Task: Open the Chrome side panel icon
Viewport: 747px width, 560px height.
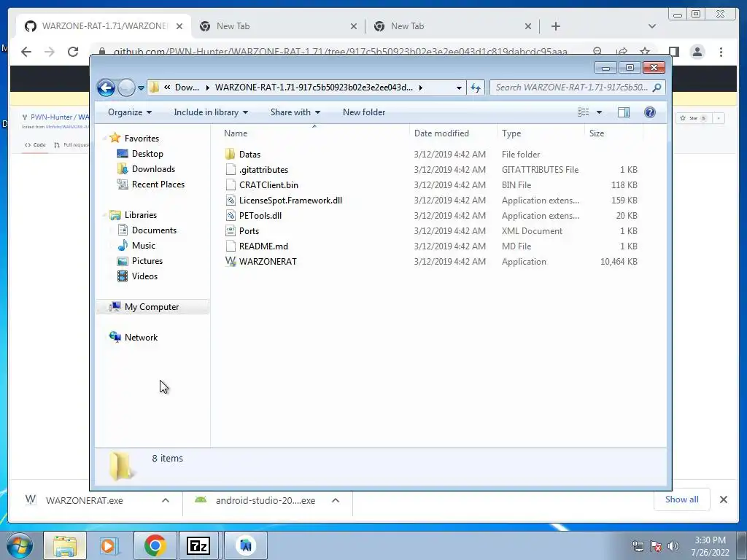Action: click(x=673, y=52)
